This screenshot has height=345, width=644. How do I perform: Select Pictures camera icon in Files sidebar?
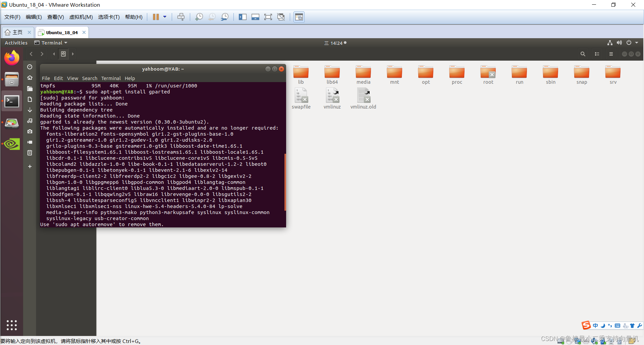pyautogui.click(x=30, y=131)
